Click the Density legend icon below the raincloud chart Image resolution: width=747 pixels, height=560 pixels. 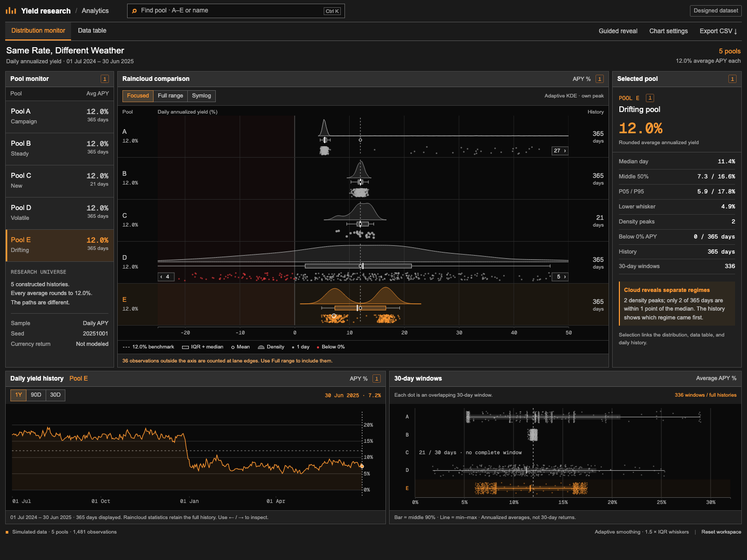click(261, 347)
